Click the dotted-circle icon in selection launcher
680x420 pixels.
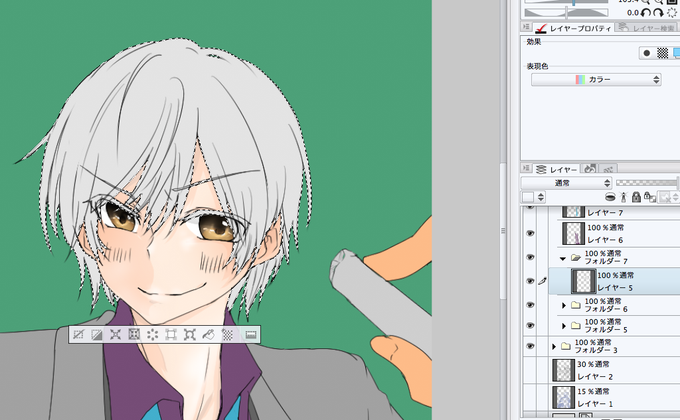pyautogui.click(x=153, y=335)
